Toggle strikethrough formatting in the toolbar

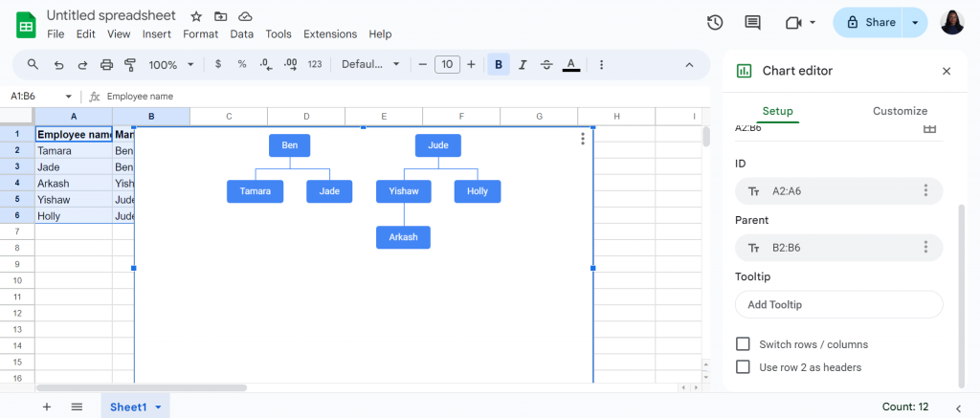pos(546,64)
